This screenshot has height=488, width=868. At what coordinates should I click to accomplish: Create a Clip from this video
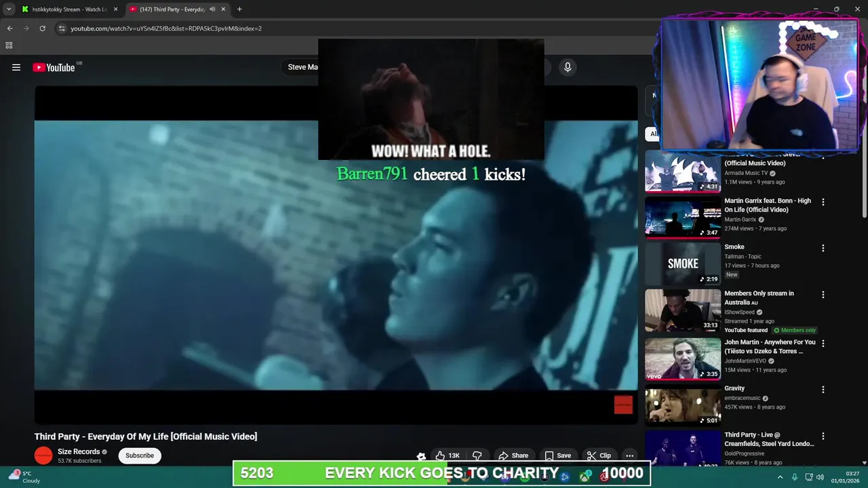pyautogui.click(x=599, y=455)
